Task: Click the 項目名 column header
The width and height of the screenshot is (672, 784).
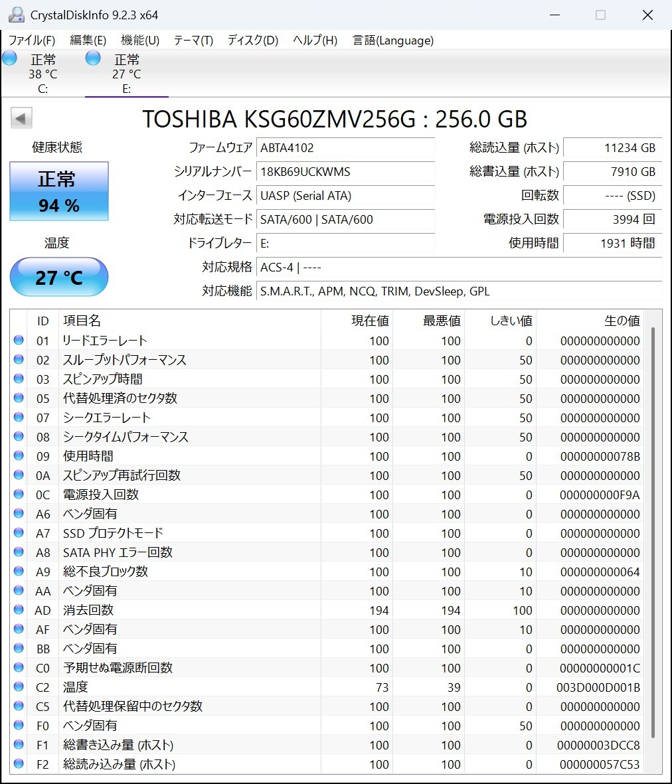Action: pos(189,321)
